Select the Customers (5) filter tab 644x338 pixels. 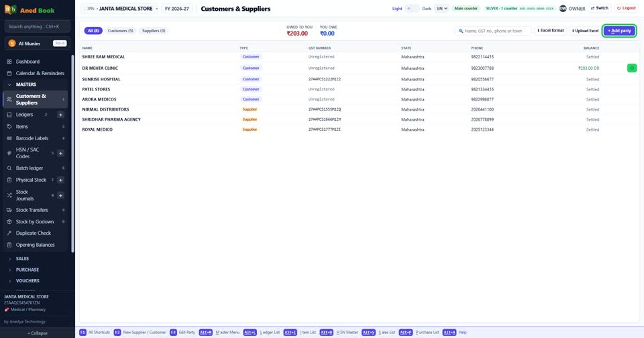tap(120, 31)
